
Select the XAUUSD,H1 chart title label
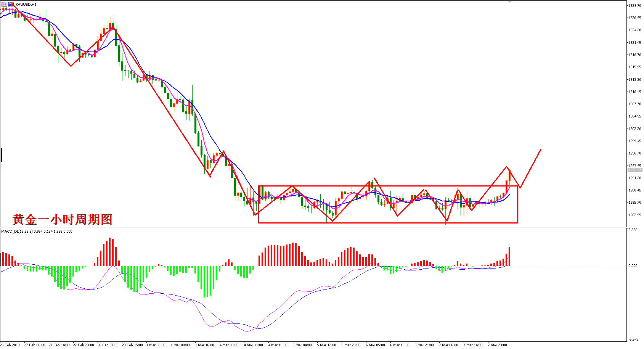point(26,5)
